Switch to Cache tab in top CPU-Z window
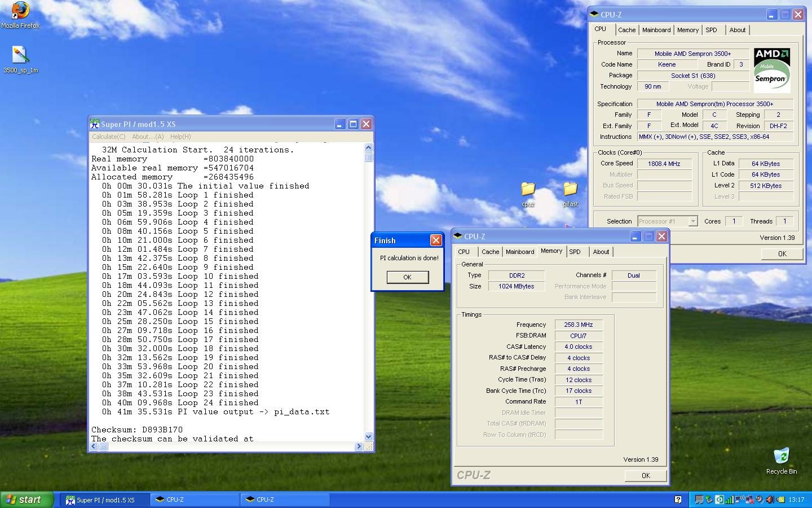Image resolution: width=812 pixels, height=508 pixels. pos(626,30)
